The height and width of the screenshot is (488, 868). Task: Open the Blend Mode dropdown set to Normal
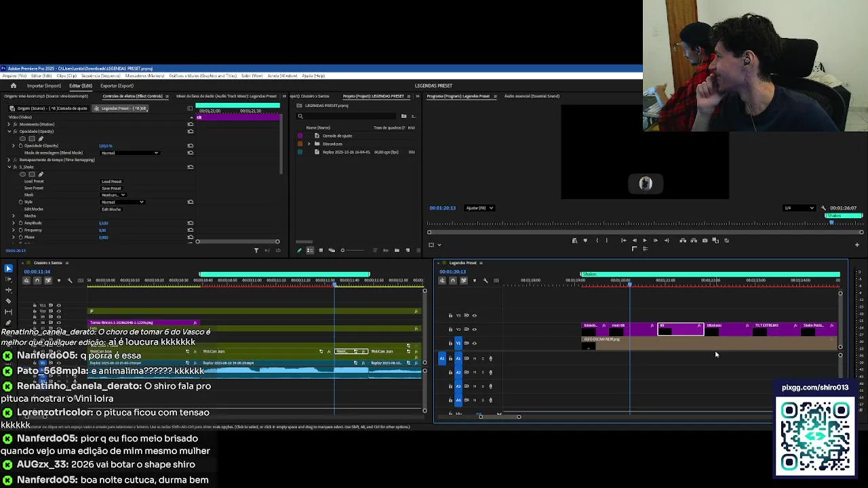[130, 152]
